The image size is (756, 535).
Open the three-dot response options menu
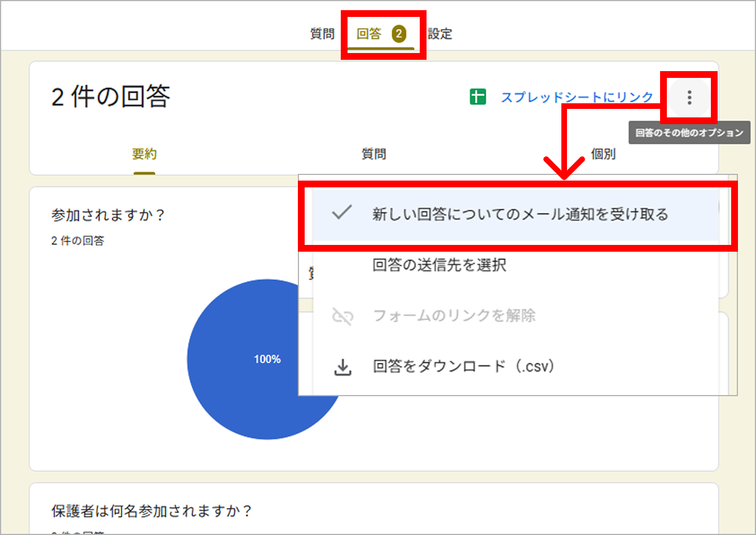[689, 98]
